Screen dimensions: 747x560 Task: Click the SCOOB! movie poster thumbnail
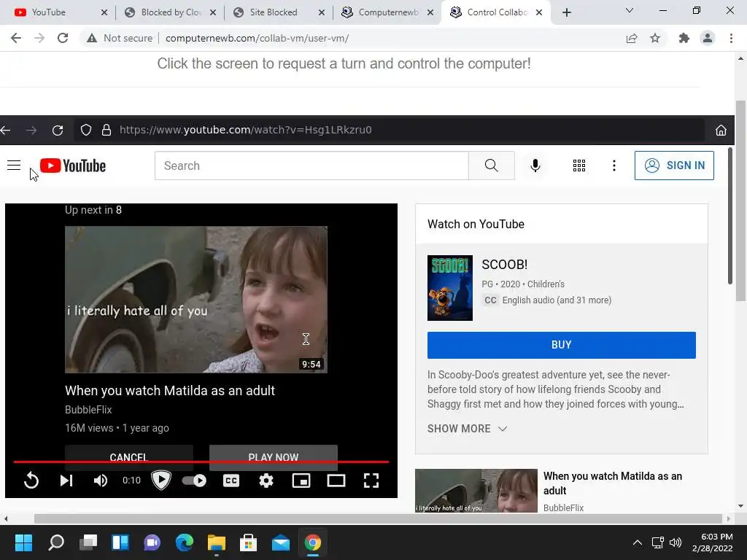tap(449, 287)
